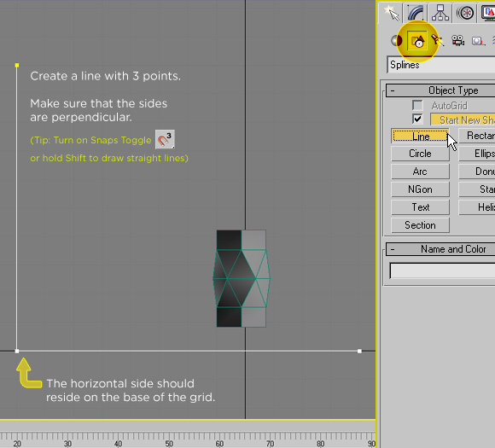Click the line's bottom-left corner vertex
This screenshot has width=495, height=448.
(17, 351)
